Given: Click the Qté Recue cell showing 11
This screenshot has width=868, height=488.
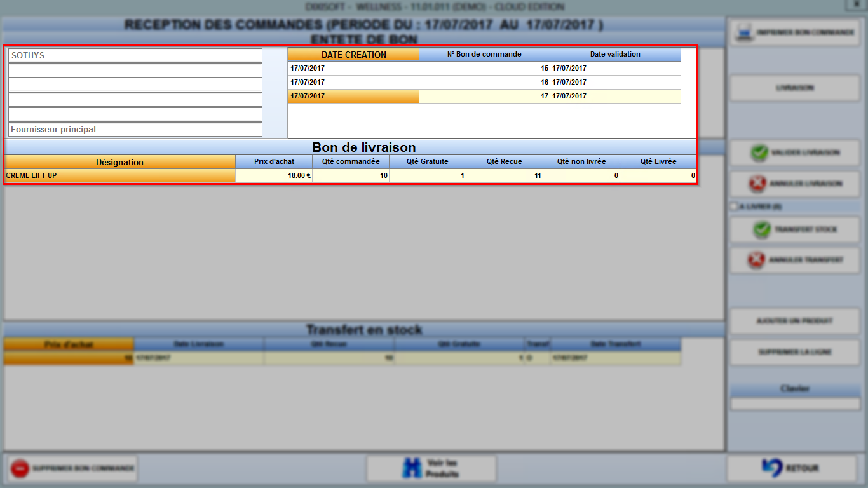Looking at the screenshot, I should coord(505,175).
